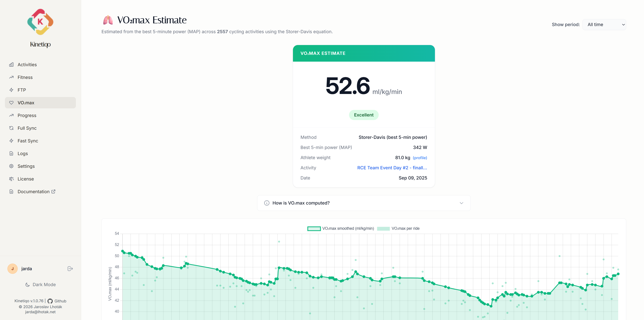
Task: Click the info icon in computation panel
Action: (x=267, y=203)
